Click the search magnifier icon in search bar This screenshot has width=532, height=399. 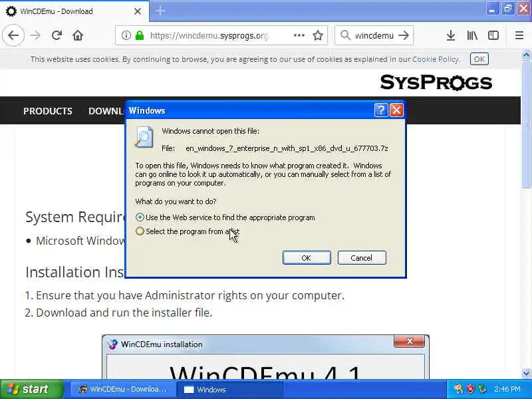pyautogui.click(x=345, y=35)
